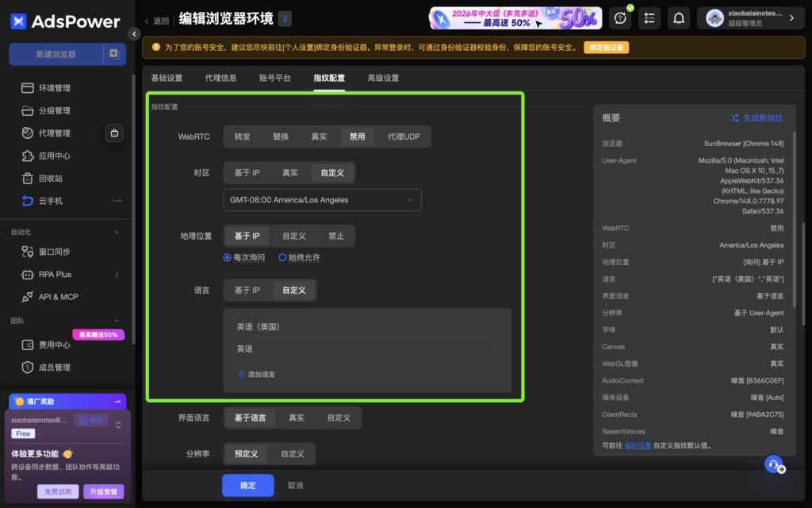Switch to 代理信息 tab

point(220,79)
